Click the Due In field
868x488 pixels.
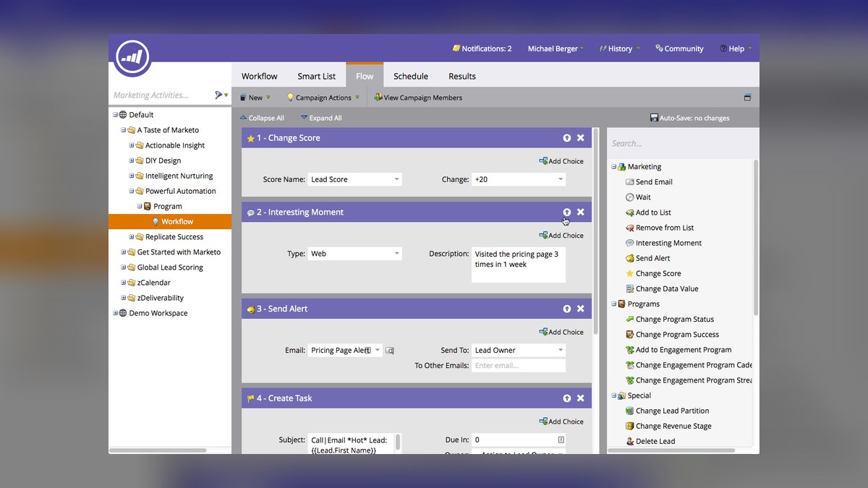click(519, 440)
